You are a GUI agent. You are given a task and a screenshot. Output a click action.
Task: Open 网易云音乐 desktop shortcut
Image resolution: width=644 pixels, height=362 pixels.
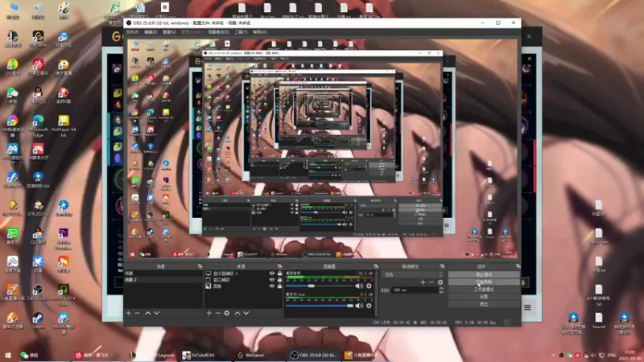pos(38,68)
